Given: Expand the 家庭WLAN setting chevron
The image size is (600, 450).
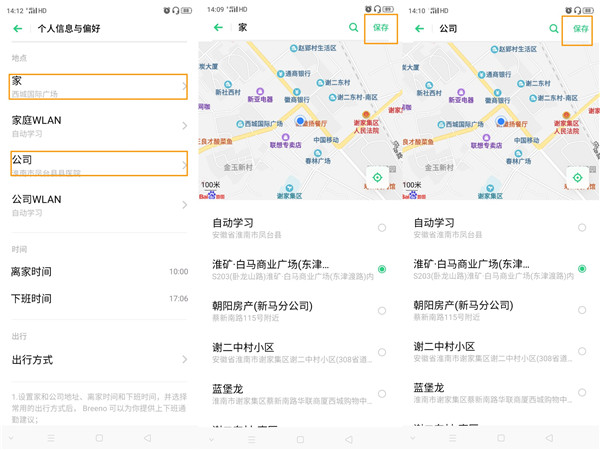Looking at the screenshot, I should 185,126.
